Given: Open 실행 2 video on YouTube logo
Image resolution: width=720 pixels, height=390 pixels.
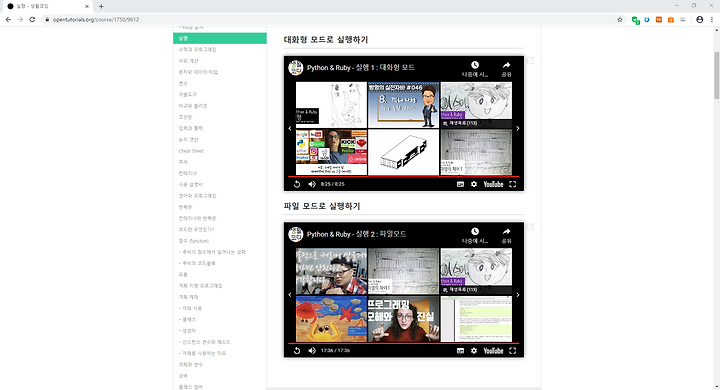Looking at the screenshot, I should coord(493,350).
